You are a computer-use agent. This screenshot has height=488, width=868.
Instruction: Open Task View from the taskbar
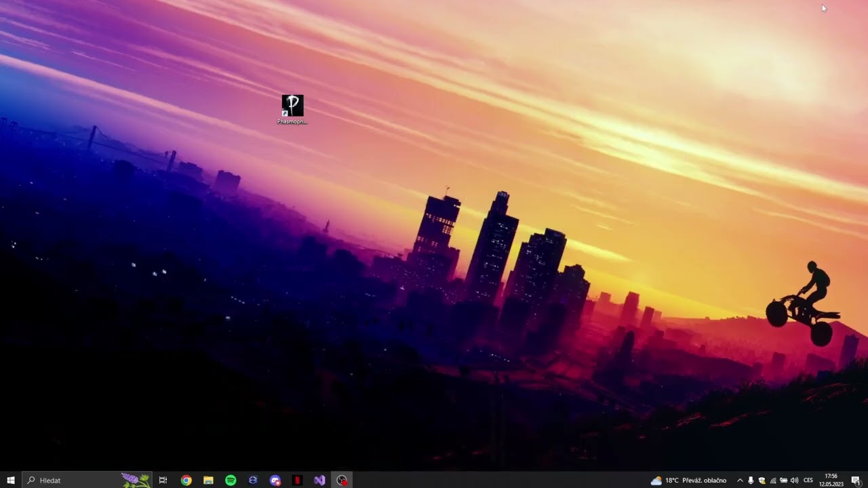163,480
